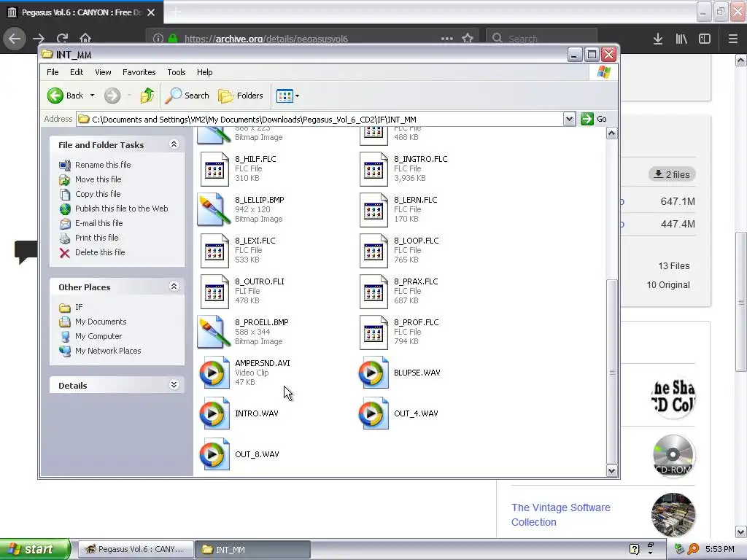Viewport: 747px width, 560px height.
Task: Select the AMPERSND.AVI video clip icon
Action: (214, 373)
